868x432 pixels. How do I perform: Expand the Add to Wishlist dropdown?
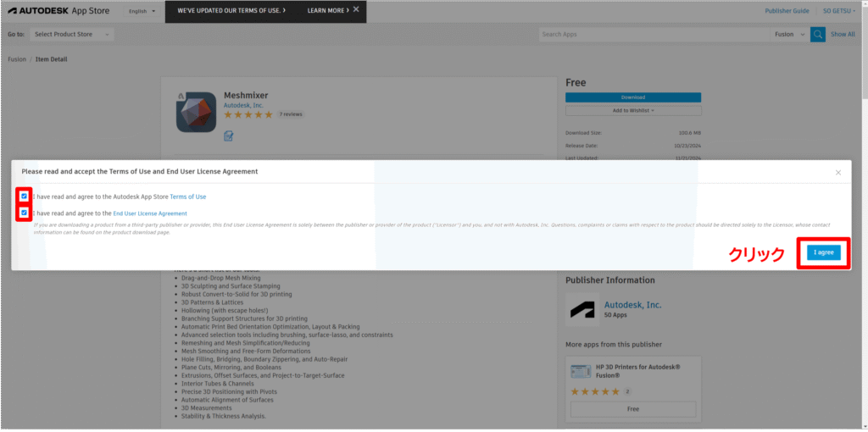click(x=633, y=111)
